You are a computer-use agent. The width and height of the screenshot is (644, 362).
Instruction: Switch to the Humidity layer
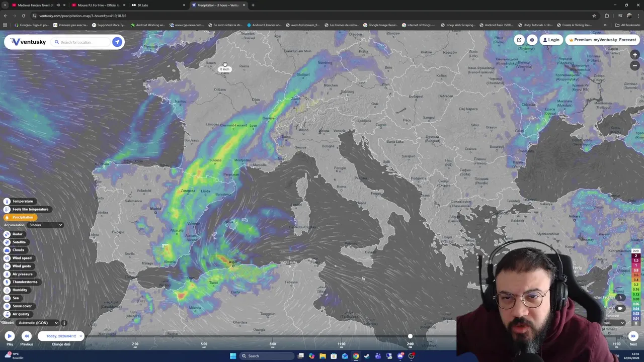click(x=16, y=290)
